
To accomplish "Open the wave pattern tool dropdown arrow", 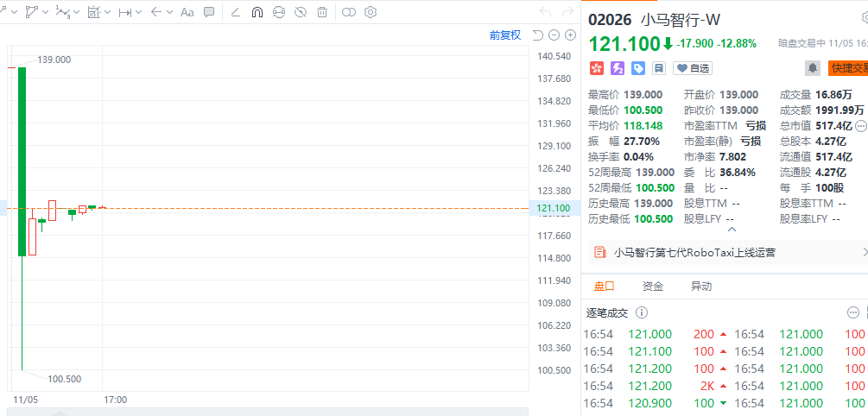I will (x=76, y=12).
